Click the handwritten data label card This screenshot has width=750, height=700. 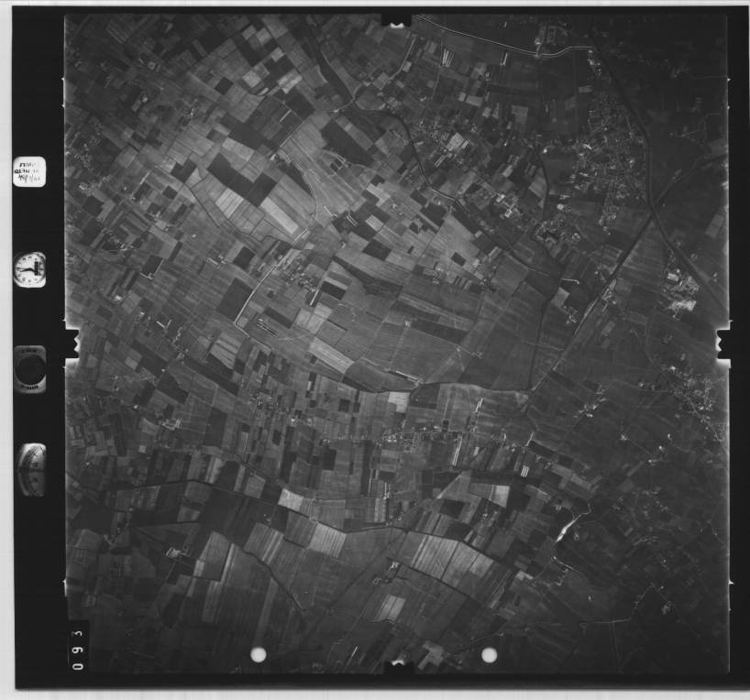(28, 171)
